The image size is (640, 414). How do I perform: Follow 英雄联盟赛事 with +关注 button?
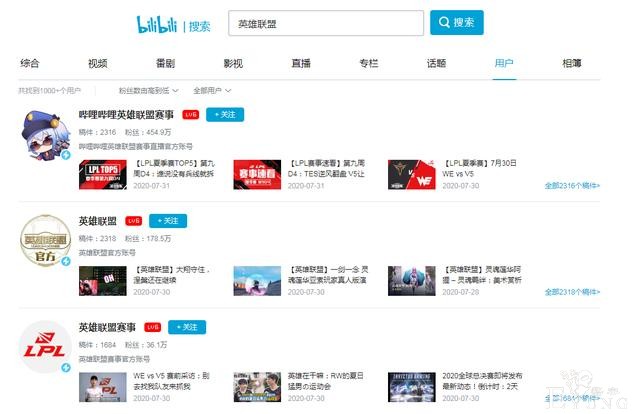pos(187,327)
